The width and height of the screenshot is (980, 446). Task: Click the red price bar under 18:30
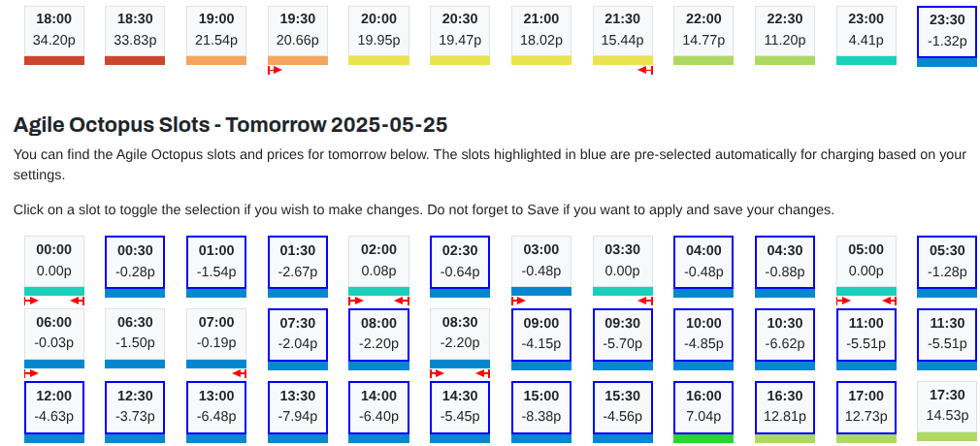click(x=135, y=60)
